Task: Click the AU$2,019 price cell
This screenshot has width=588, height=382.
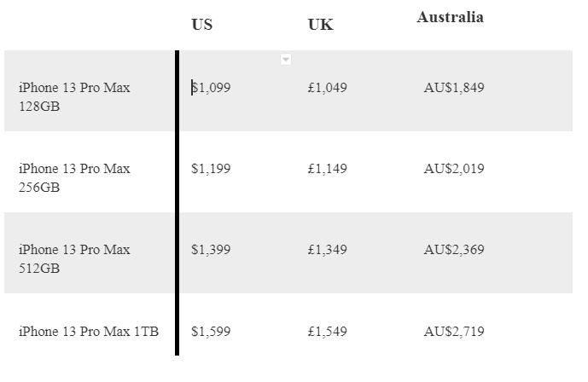Action: 454,168
